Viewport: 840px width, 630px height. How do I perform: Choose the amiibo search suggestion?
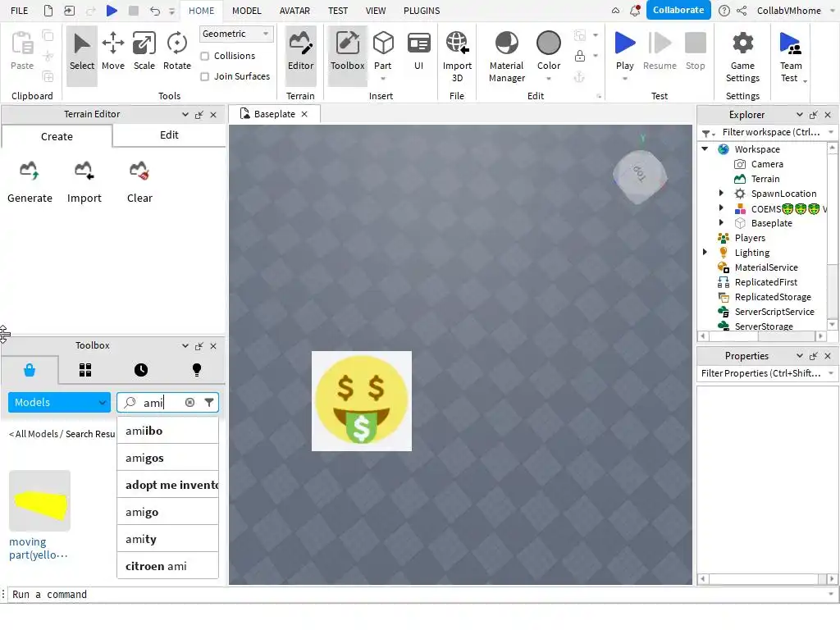(167, 431)
